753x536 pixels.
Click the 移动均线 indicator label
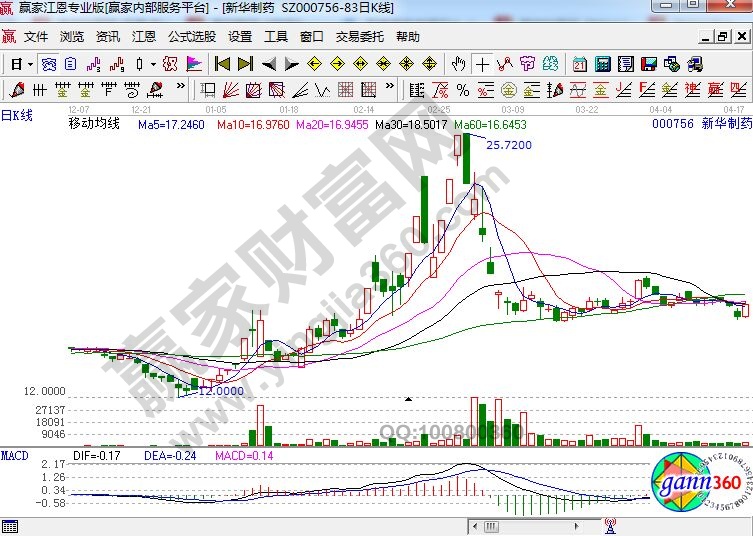94,124
